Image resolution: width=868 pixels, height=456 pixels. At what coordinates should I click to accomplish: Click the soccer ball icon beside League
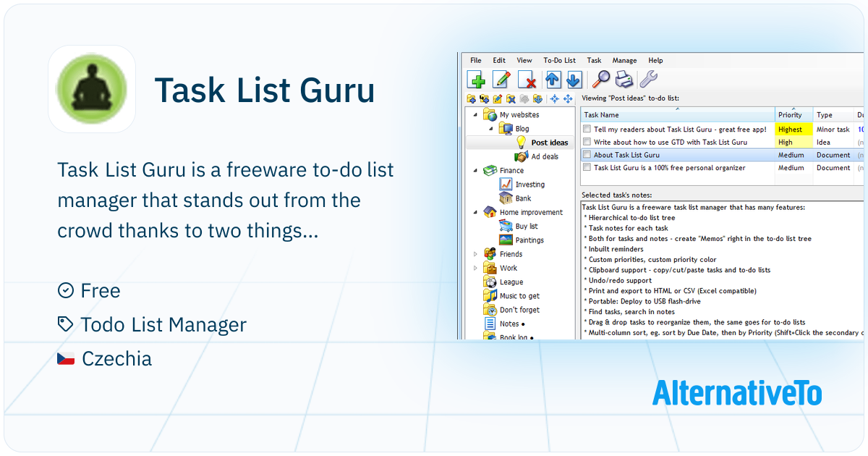click(490, 282)
